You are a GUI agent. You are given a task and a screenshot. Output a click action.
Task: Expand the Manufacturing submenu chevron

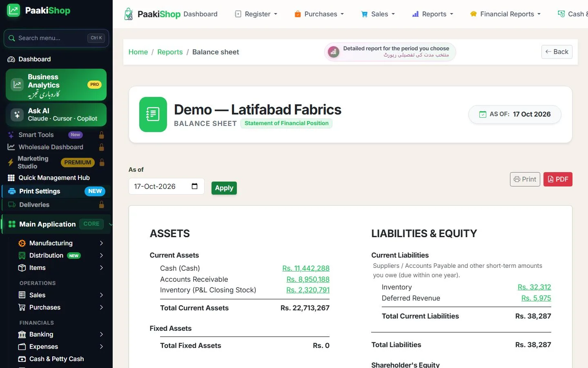[101, 243]
